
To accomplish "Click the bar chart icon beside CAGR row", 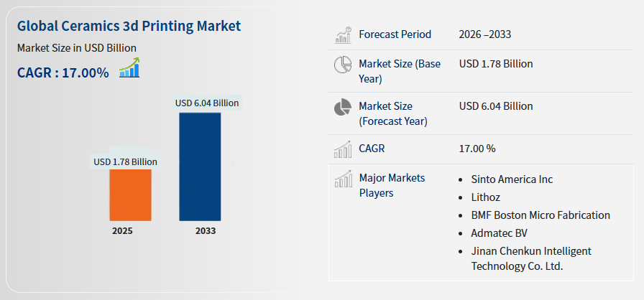I will coord(342,149).
